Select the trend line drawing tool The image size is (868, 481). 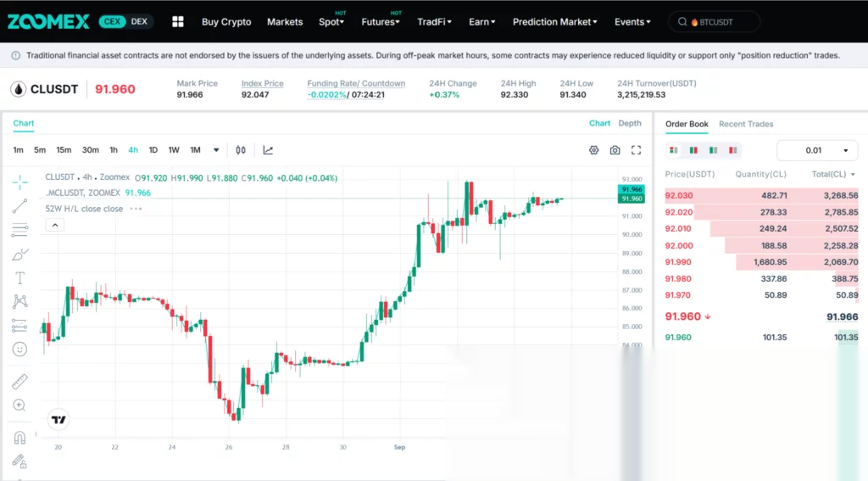pos(20,206)
